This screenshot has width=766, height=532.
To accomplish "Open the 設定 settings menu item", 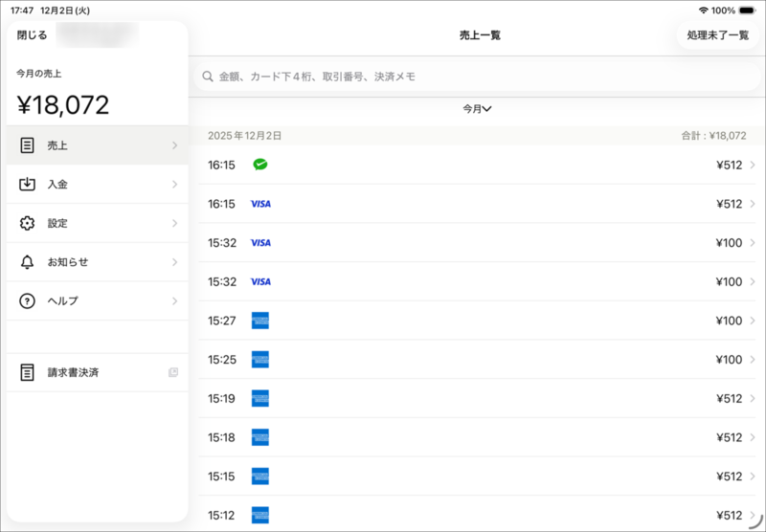I will (98, 223).
